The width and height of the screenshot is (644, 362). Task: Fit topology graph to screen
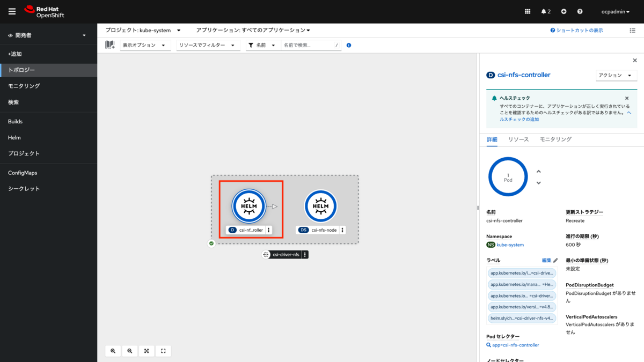click(147, 351)
